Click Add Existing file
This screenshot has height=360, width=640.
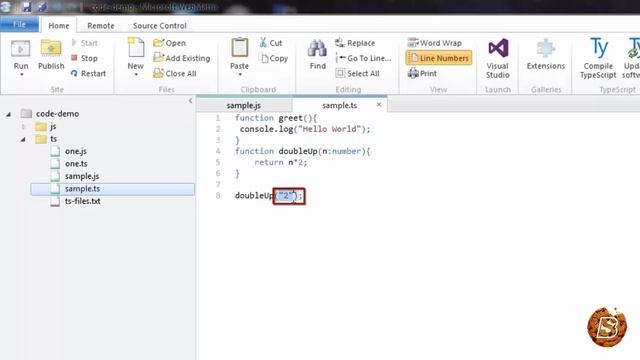(x=182, y=58)
